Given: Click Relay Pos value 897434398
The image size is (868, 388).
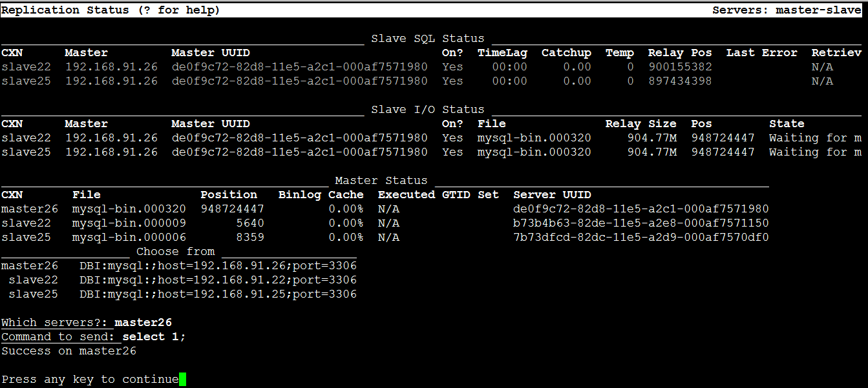Looking at the screenshot, I should (680, 81).
